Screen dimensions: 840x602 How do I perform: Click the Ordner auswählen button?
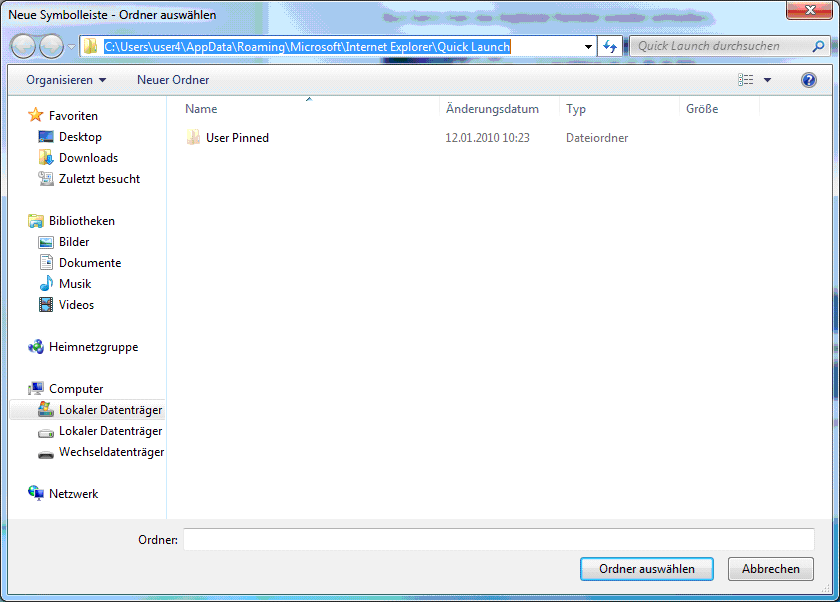(646, 569)
